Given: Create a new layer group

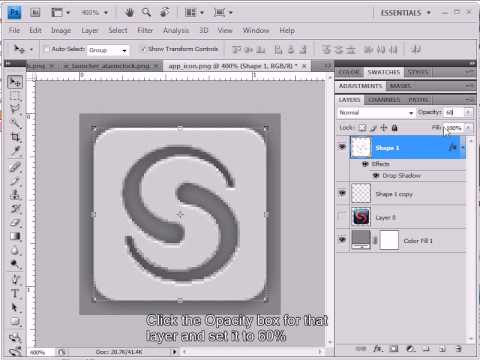Looking at the screenshot, I should click(426, 349).
